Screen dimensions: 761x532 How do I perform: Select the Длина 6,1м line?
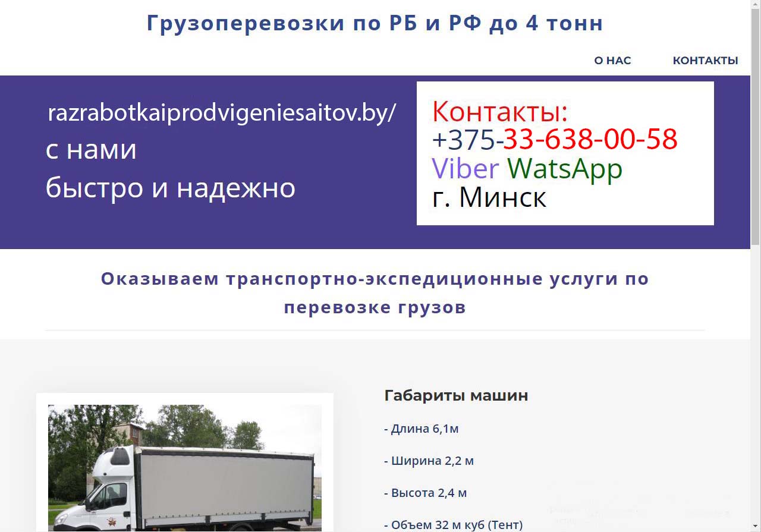pyautogui.click(x=421, y=429)
